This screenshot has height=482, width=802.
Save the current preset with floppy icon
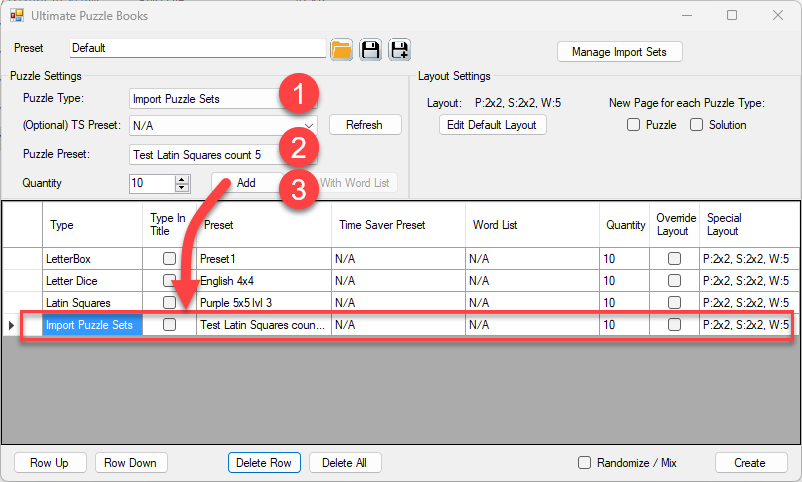371,50
